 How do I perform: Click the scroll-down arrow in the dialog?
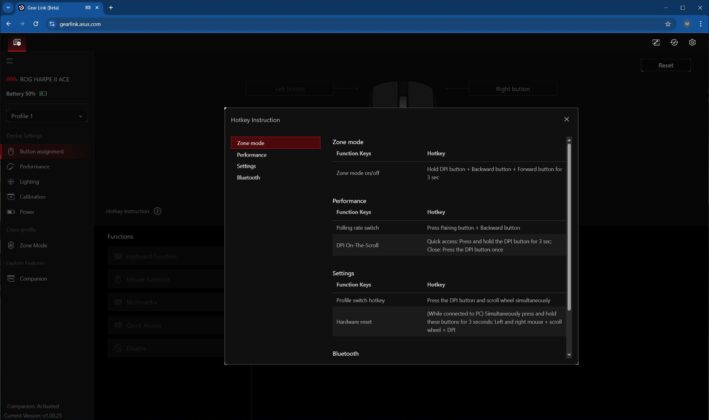tap(569, 355)
